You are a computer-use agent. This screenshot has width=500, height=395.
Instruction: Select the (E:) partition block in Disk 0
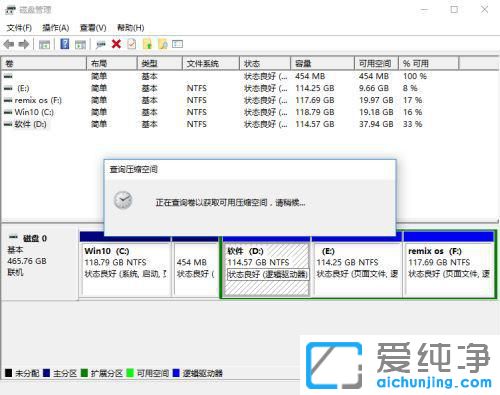tap(357, 269)
